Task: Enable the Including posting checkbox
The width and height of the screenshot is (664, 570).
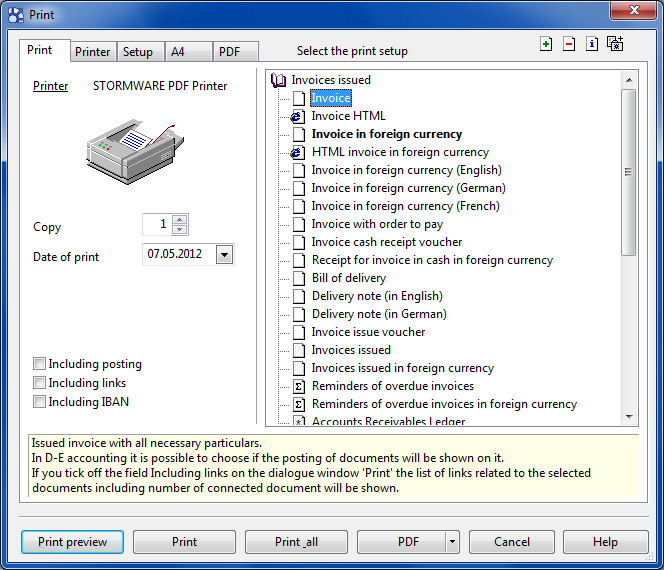Action: pos(40,364)
